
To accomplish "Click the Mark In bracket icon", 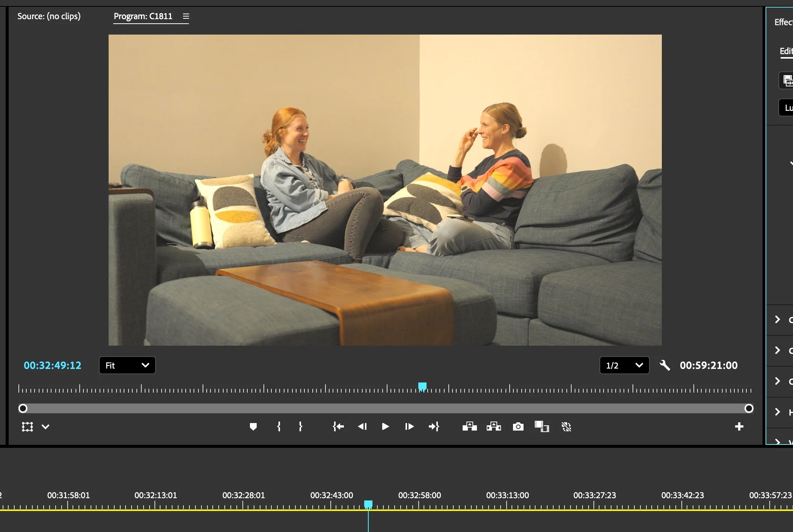I will tap(278, 426).
